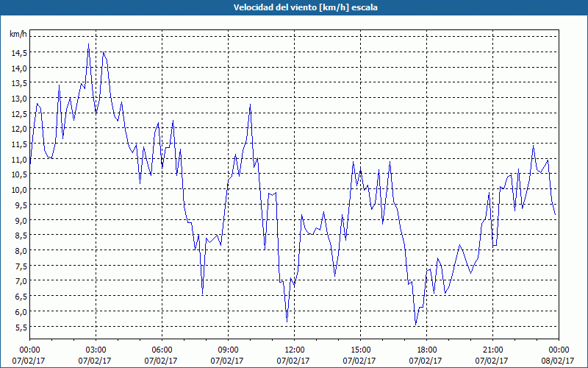Click the "21:00" time label
588x368 pixels.
coord(492,350)
